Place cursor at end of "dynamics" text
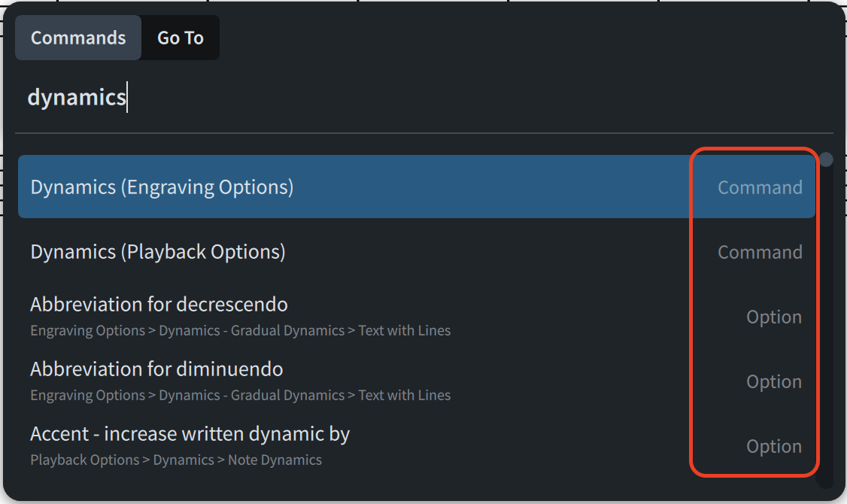This screenshot has height=504, width=847. (x=126, y=98)
